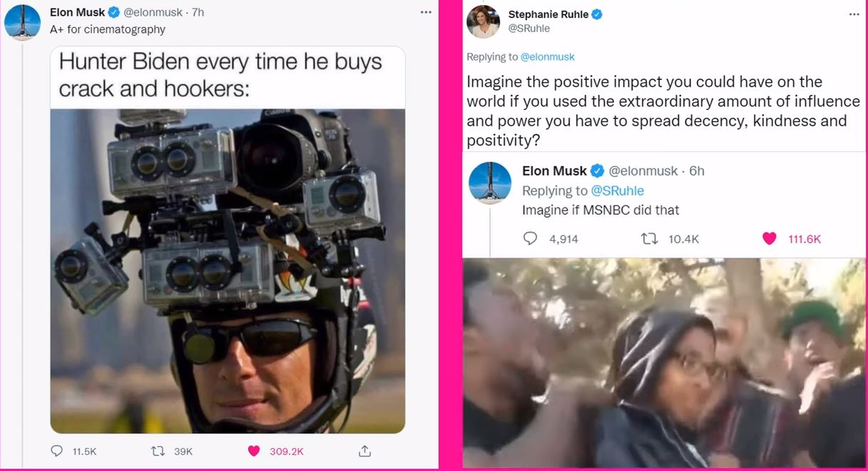Click Elon Musk's avatar in the MSNBC reply
868x471 pixels.
pyautogui.click(x=490, y=183)
